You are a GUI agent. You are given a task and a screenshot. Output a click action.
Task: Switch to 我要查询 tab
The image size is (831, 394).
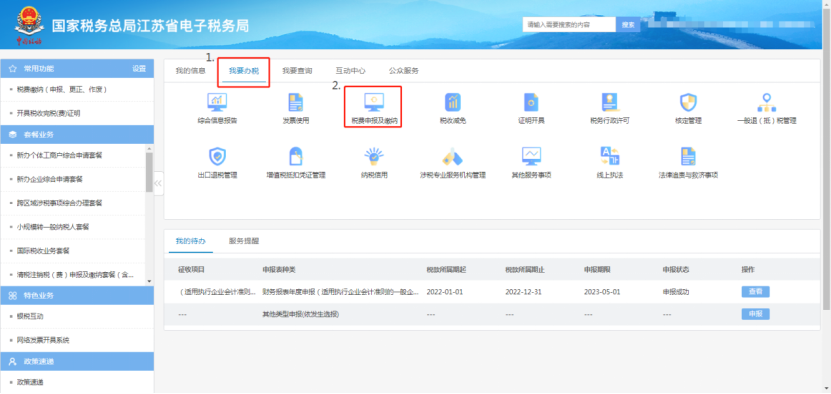(x=297, y=71)
